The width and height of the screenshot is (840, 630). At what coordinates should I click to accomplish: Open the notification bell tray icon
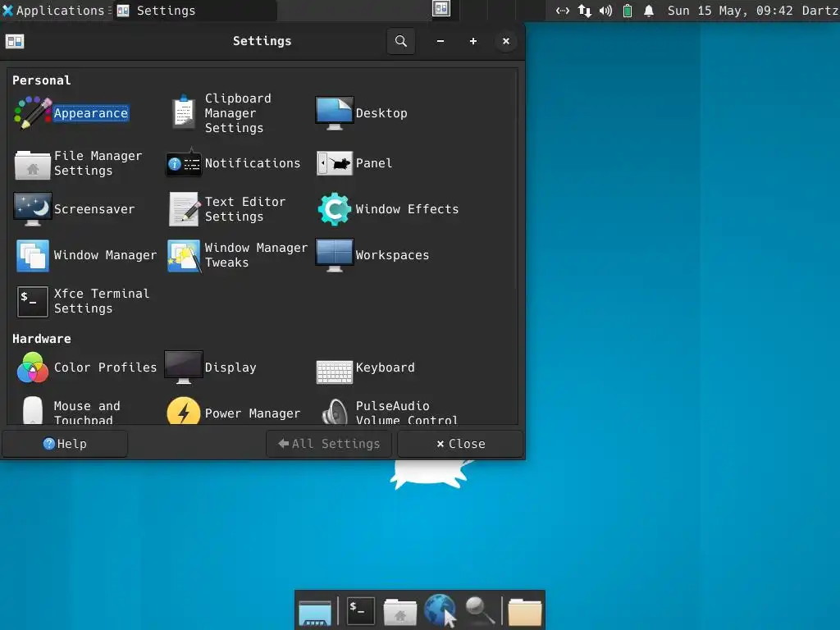tap(649, 10)
